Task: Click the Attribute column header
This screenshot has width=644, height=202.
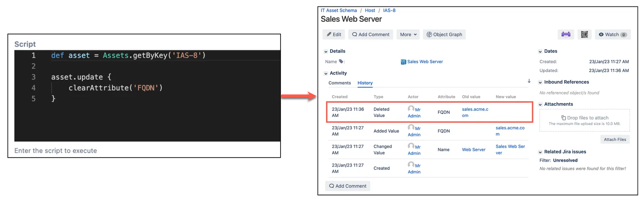Action: pyautogui.click(x=446, y=97)
